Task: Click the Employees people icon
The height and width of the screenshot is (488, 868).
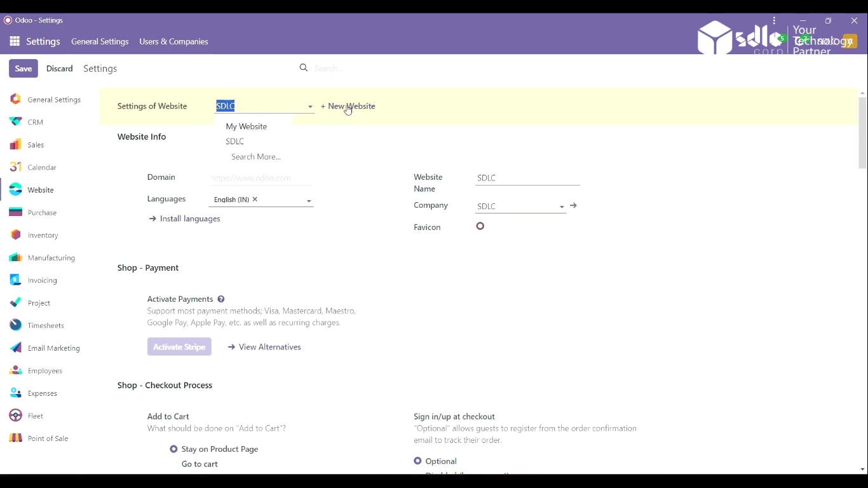Action: pos(15,370)
